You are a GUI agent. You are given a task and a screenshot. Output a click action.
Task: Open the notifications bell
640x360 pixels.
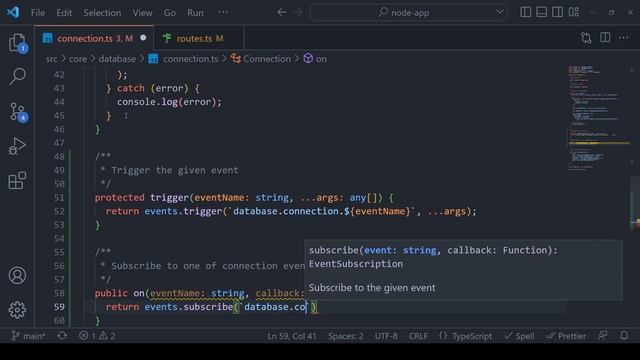click(624, 336)
